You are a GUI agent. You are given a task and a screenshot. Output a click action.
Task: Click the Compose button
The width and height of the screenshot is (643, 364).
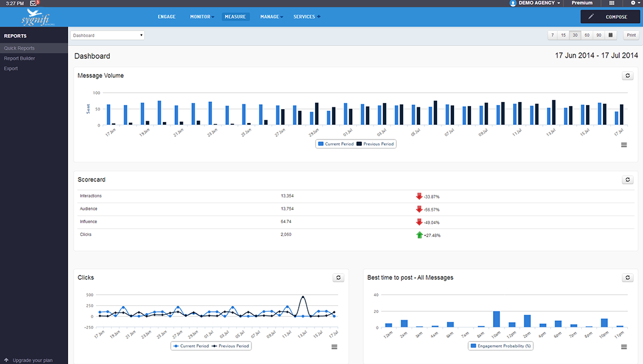point(611,17)
